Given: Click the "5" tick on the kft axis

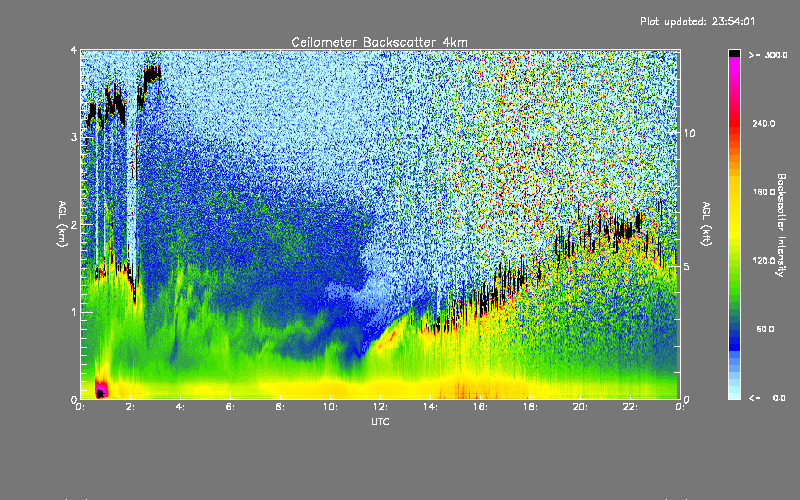Looking at the screenshot, I should point(687,266).
